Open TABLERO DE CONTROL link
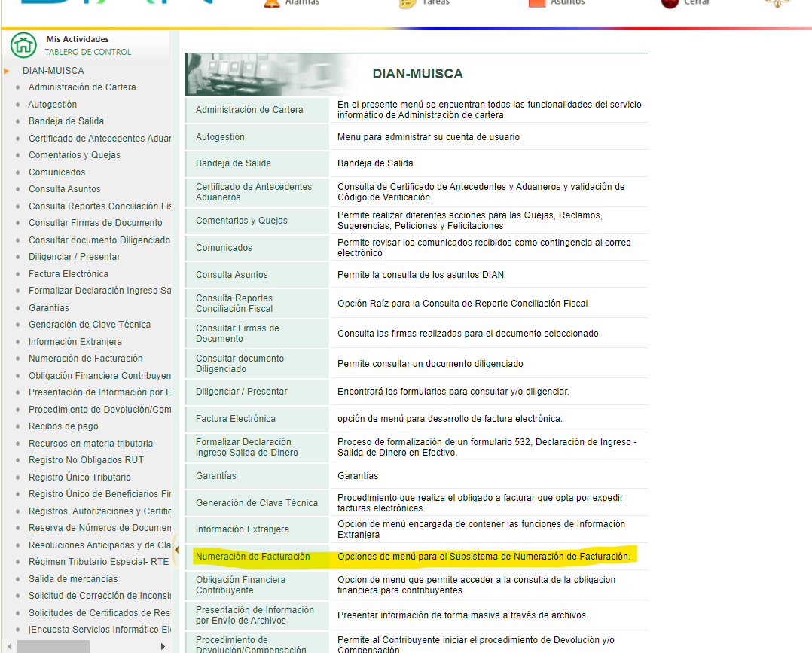 point(87,52)
